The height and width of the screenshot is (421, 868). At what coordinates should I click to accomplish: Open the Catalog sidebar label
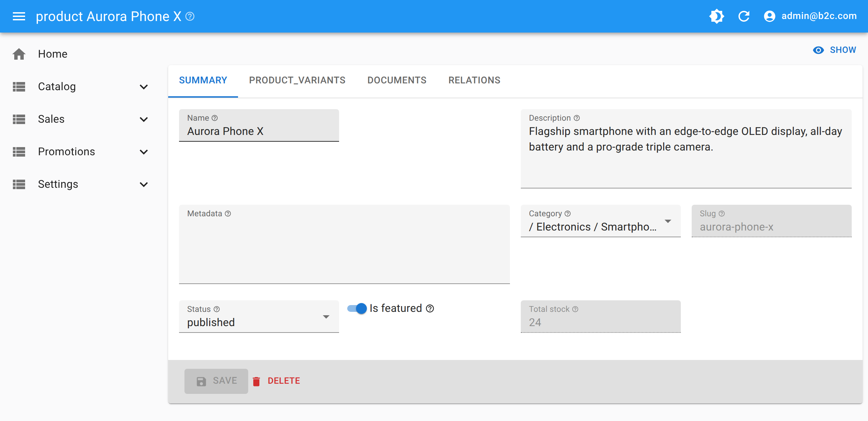pos(57,87)
